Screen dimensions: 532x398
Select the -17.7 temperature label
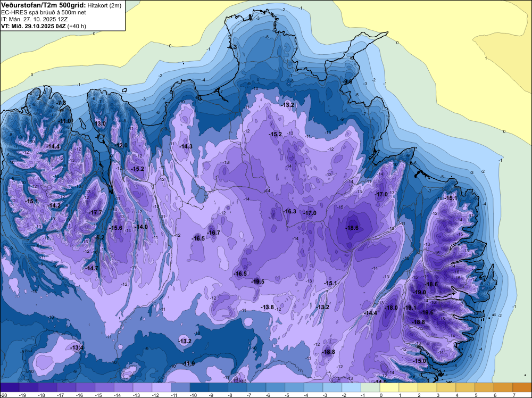pos(95,212)
